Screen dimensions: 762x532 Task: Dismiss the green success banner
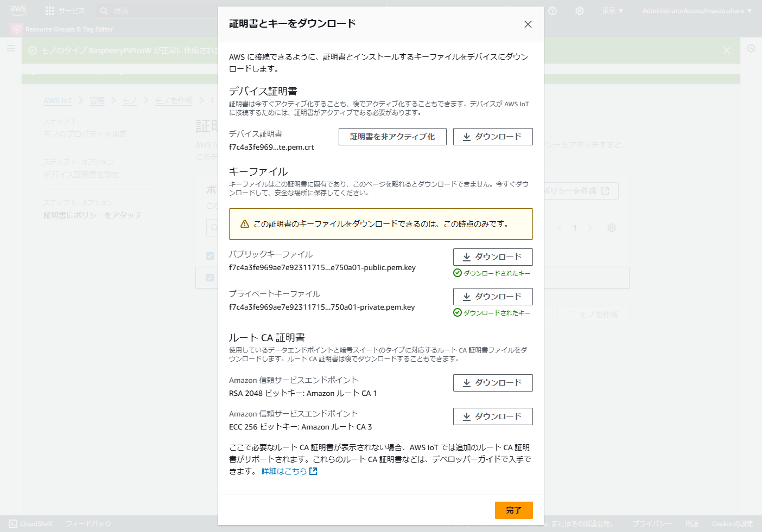(x=727, y=50)
